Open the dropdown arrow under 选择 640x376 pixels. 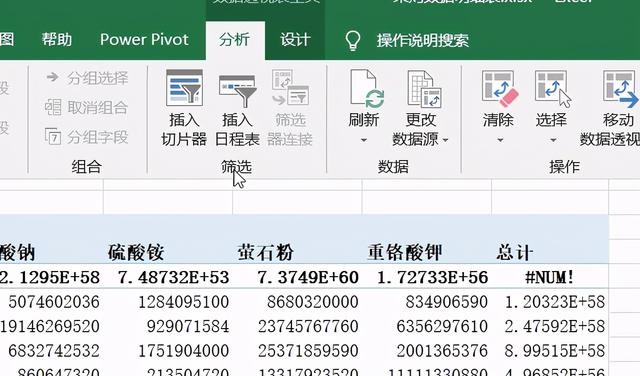click(553, 140)
